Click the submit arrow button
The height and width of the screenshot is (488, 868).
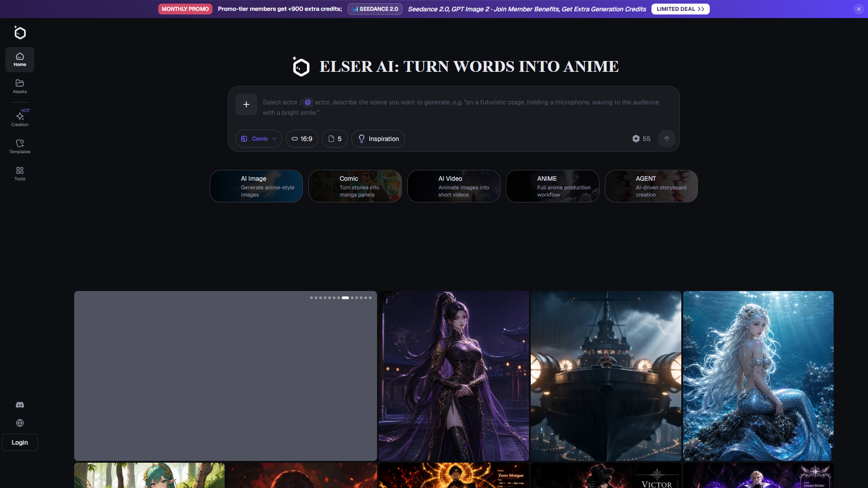tap(667, 139)
